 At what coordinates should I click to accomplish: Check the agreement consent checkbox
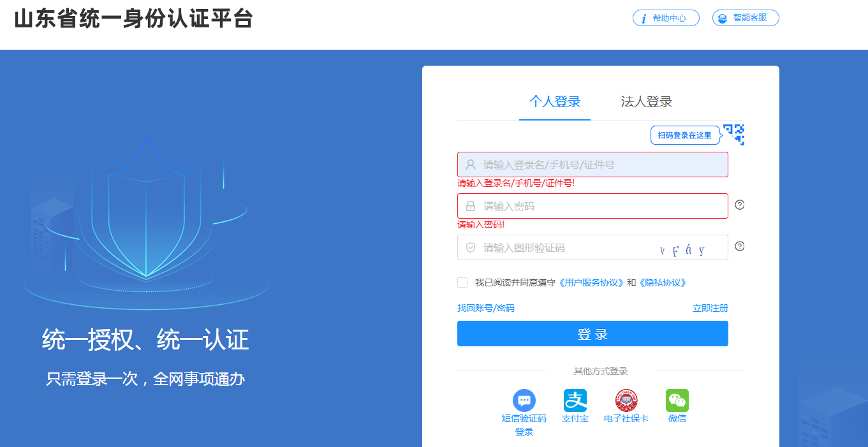click(x=462, y=282)
